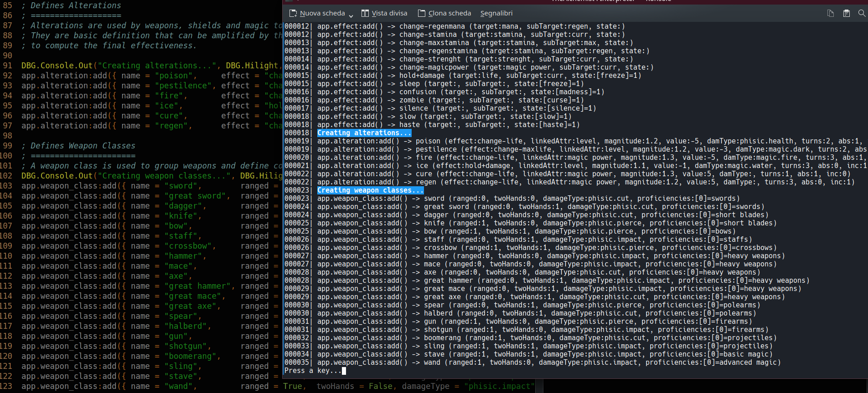
Task: Click "effect:hold+damage" in terminal ice alteration
Action: click(x=473, y=166)
